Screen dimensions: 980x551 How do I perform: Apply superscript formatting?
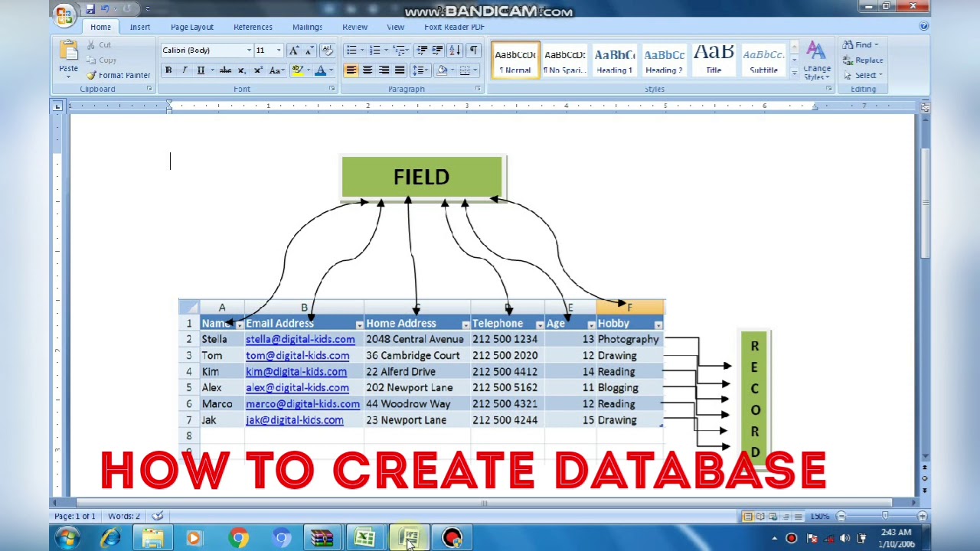pyautogui.click(x=258, y=70)
